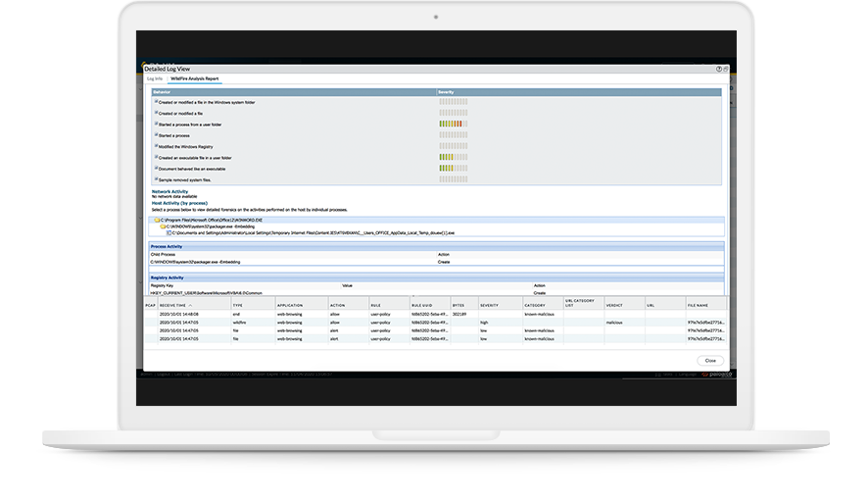Click the maximize icon in the dialog header
868x502 pixels.
coord(725,70)
